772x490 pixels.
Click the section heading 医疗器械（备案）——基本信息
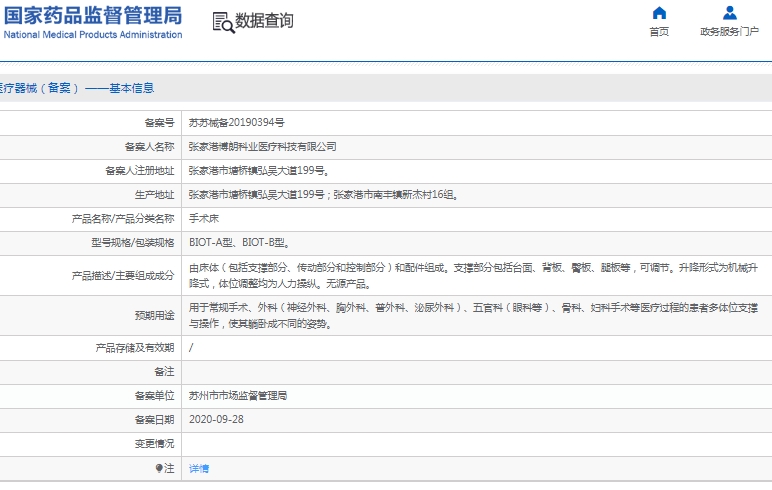coord(77,88)
